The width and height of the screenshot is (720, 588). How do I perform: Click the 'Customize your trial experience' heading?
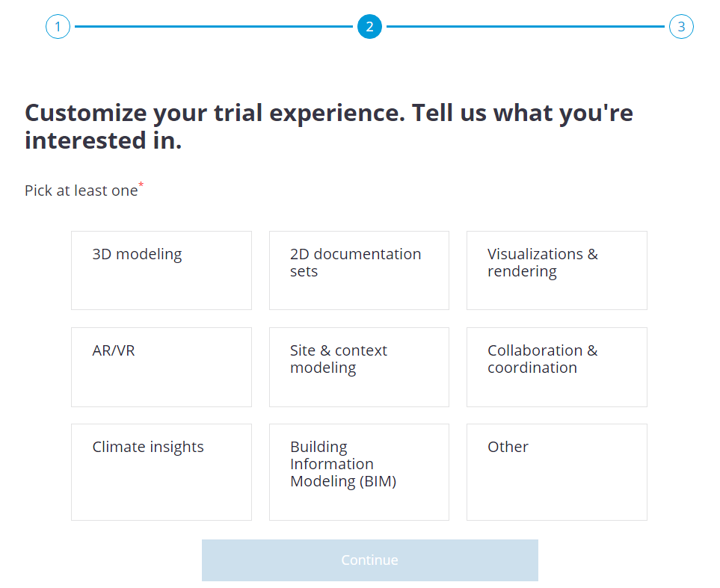pos(215,114)
